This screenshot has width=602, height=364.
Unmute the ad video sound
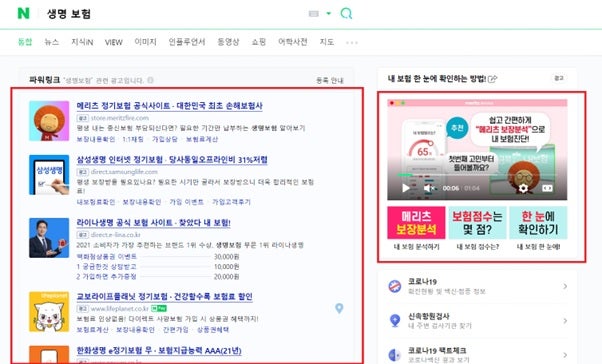tap(429, 188)
